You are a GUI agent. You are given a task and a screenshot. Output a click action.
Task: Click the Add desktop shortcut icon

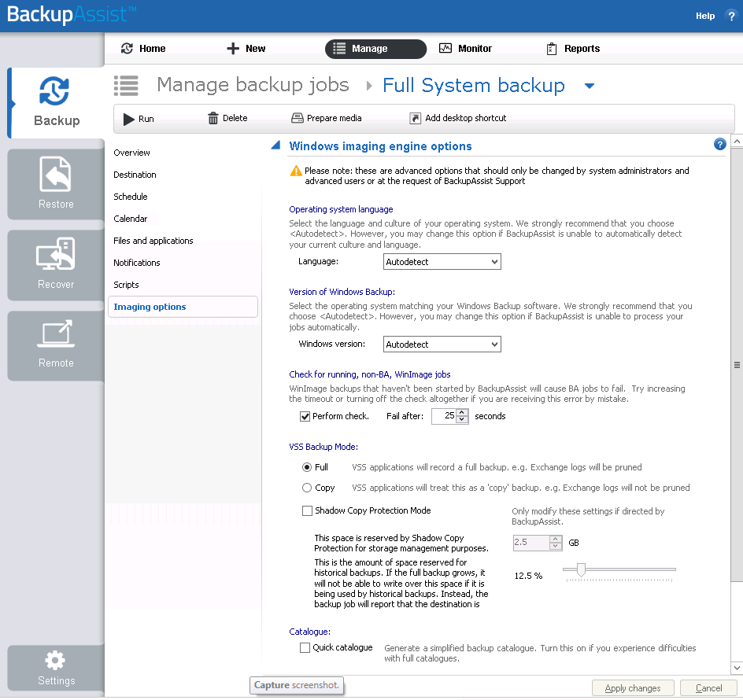[x=415, y=118]
